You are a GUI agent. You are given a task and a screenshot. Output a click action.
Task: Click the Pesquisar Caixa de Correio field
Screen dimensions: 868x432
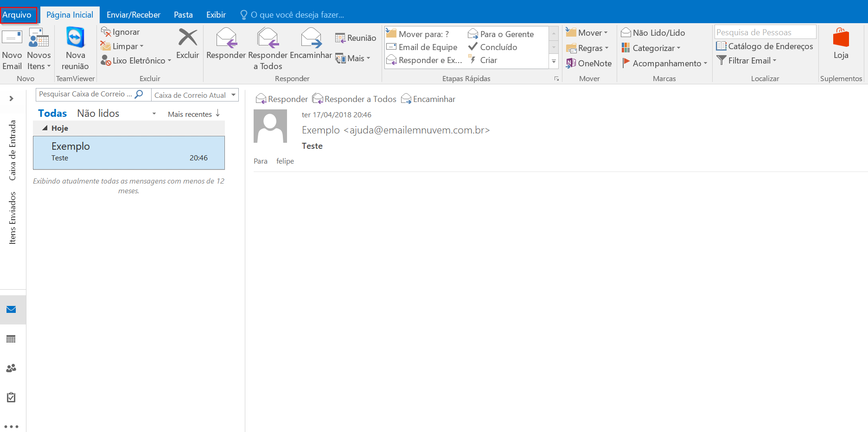coord(85,94)
